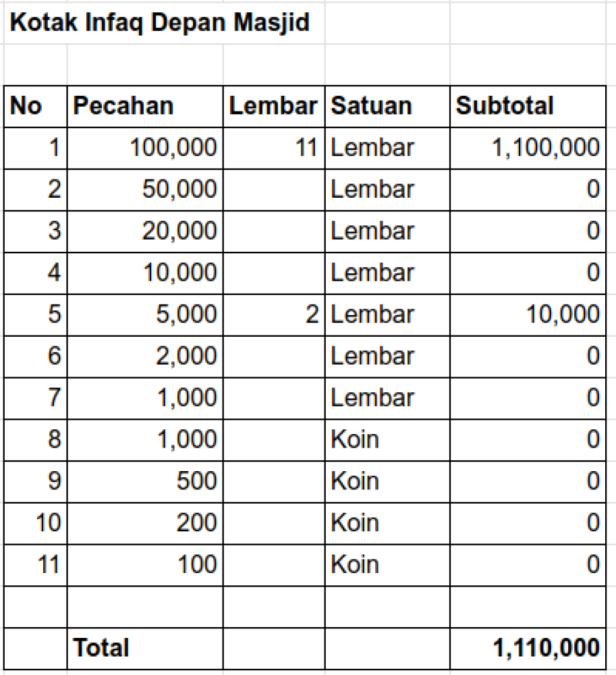The height and width of the screenshot is (675, 616).
Task: Click the sheet count cell containing 2
Action: tap(273, 315)
